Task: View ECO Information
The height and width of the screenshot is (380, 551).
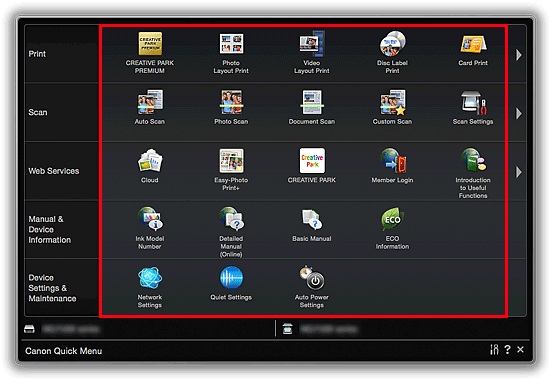Action: click(392, 228)
